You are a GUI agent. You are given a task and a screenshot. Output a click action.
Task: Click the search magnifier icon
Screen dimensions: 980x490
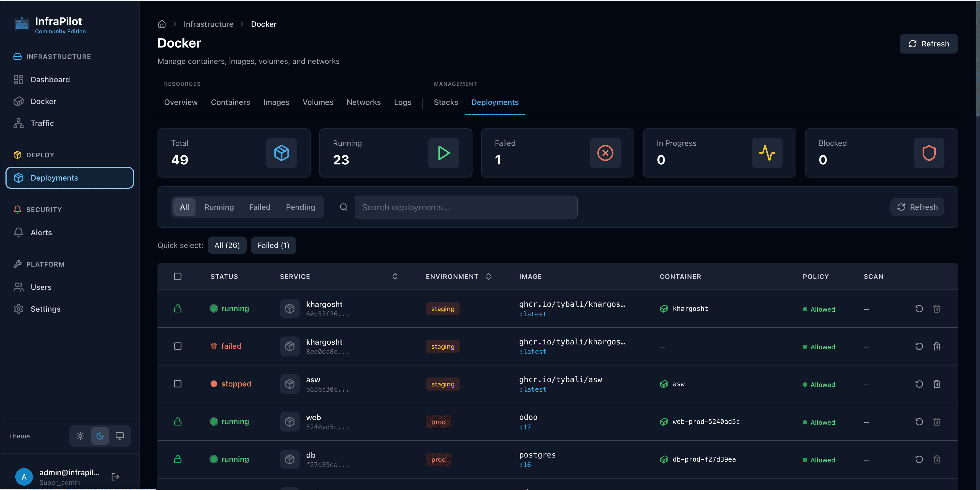(343, 207)
